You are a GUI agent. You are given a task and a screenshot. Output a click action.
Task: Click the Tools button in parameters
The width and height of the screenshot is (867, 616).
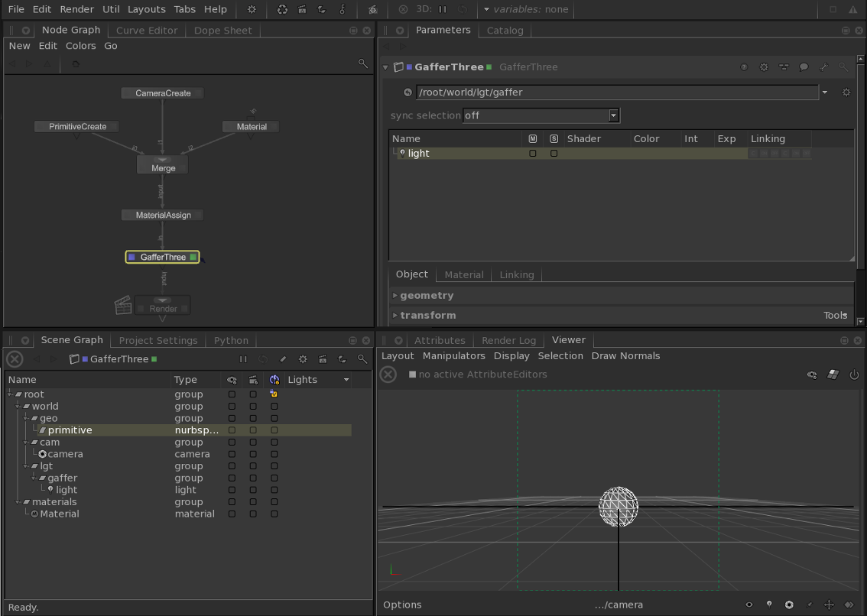tap(835, 316)
